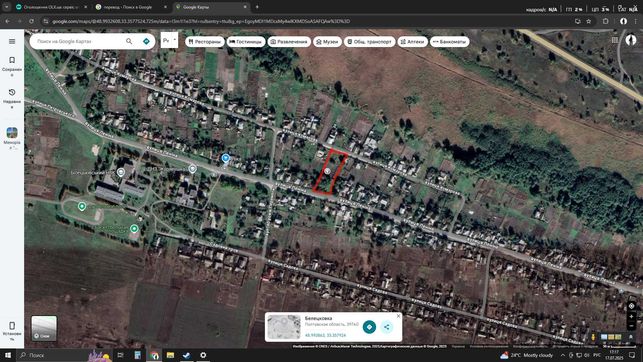
Task: Click the coordinates link on Белецковка card
Action: click(x=326, y=335)
